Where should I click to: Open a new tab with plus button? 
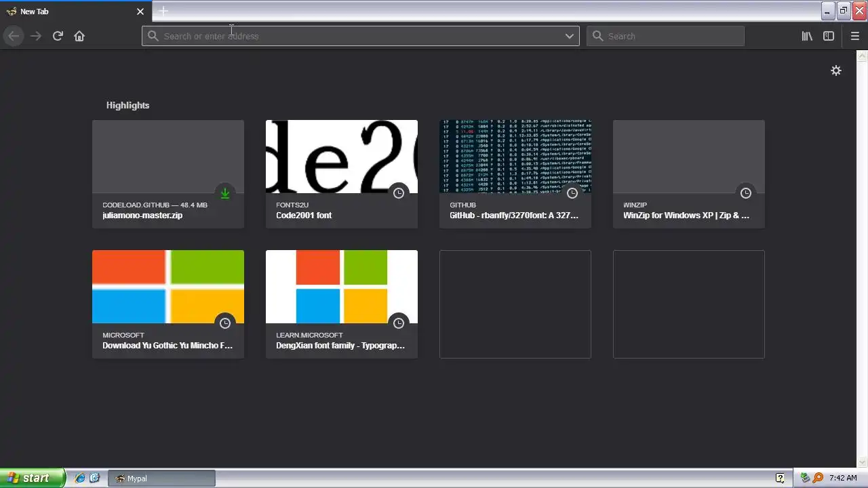coord(163,11)
